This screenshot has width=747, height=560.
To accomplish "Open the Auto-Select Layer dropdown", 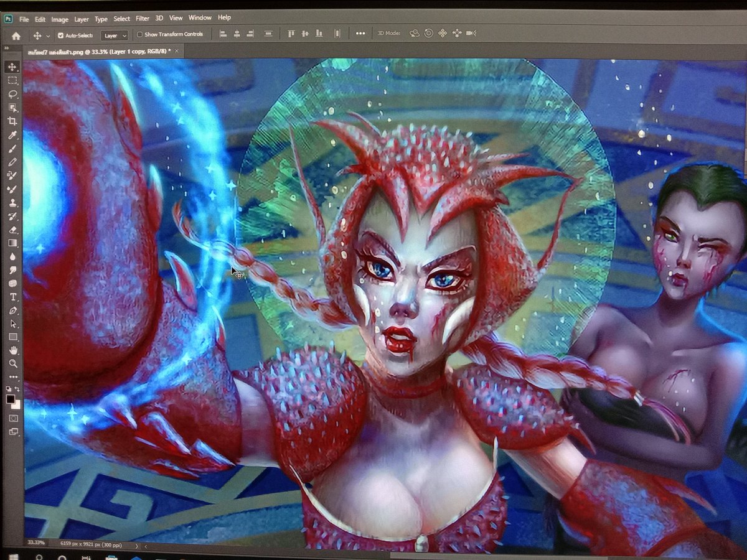I will coord(115,35).
